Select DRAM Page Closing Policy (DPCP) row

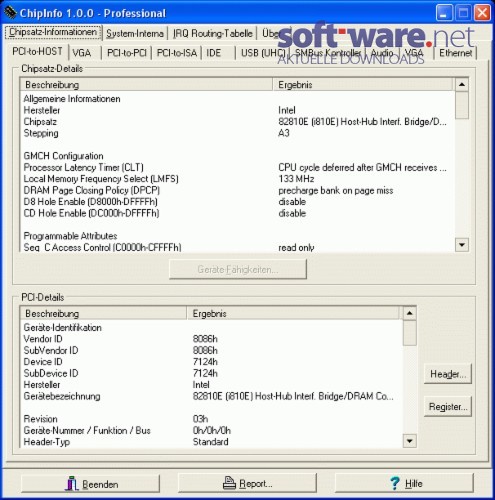pyautogui.click(x=237, y=190)
